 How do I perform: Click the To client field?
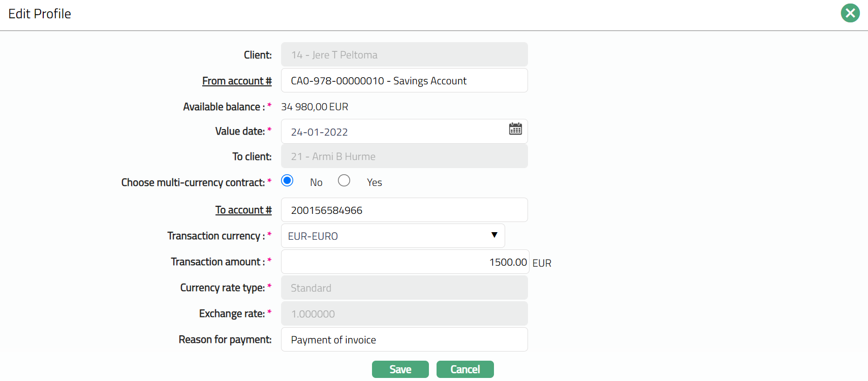[x=404, y=156]
